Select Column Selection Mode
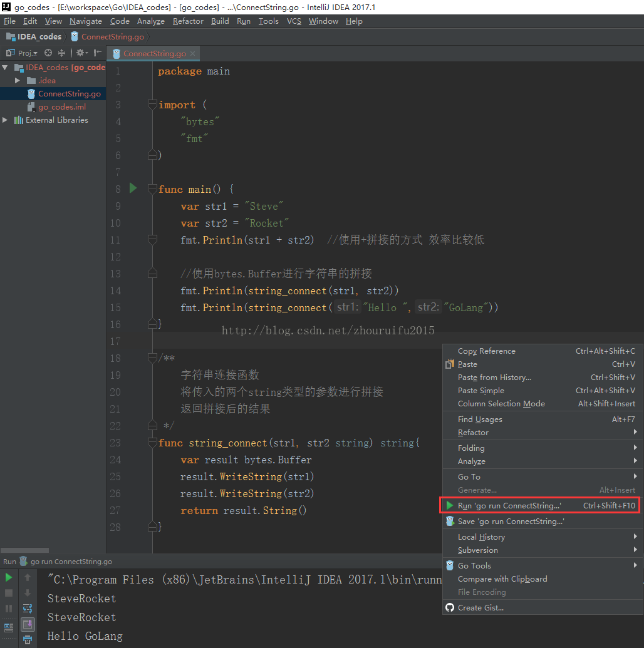The image size is (644, 648). pos(543,404)
